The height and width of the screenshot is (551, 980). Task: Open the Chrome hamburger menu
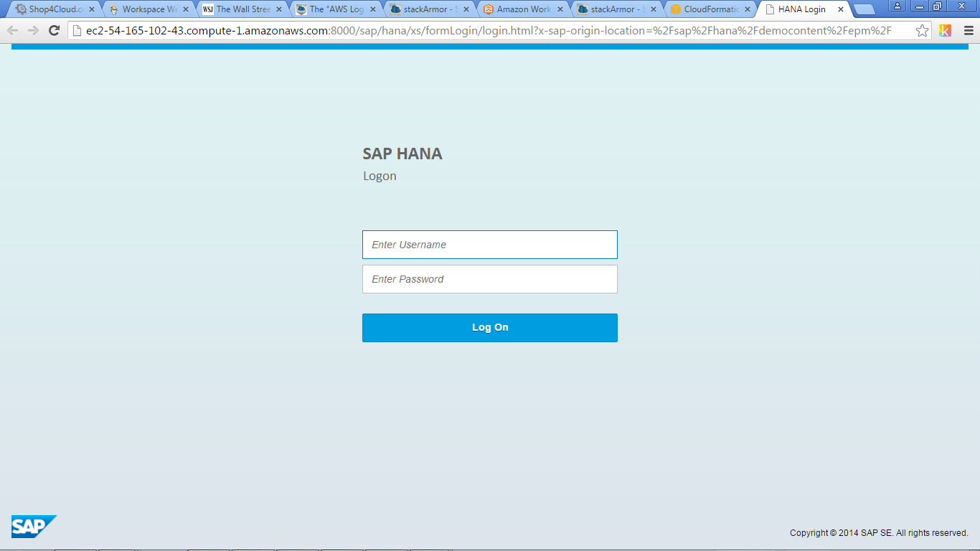pos(969,30)
